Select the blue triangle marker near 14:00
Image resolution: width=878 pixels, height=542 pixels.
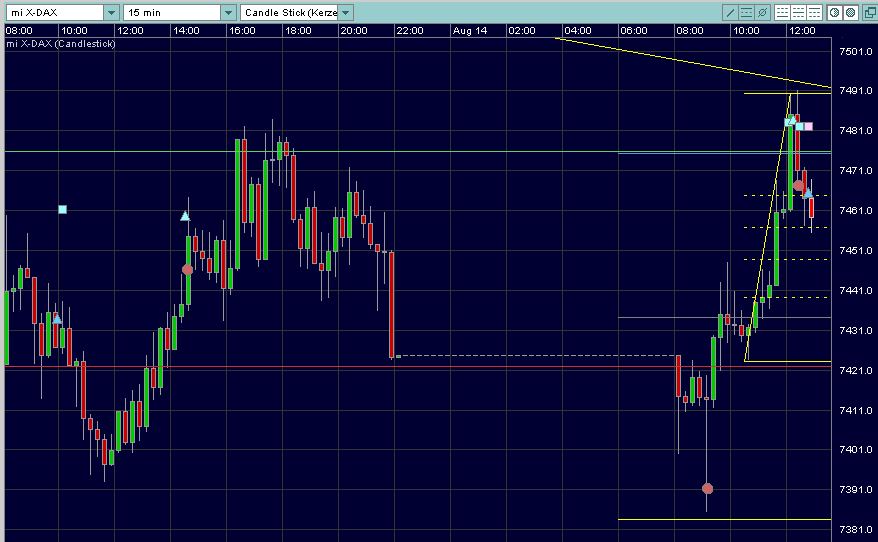point(185,216)
